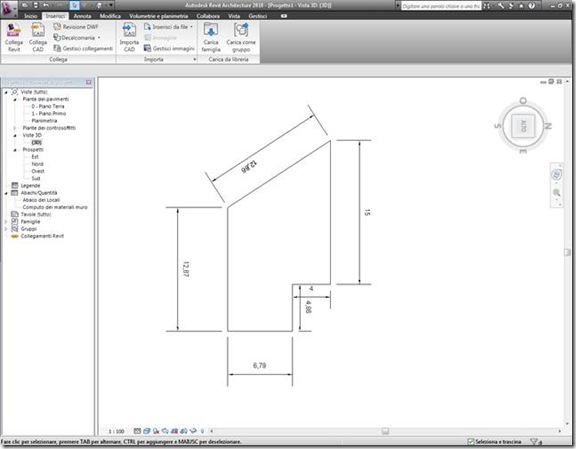Viewport: 576px width, 449px height.
Task: Expand Piante dei controsoffitti node
Action: pos(15,128)
